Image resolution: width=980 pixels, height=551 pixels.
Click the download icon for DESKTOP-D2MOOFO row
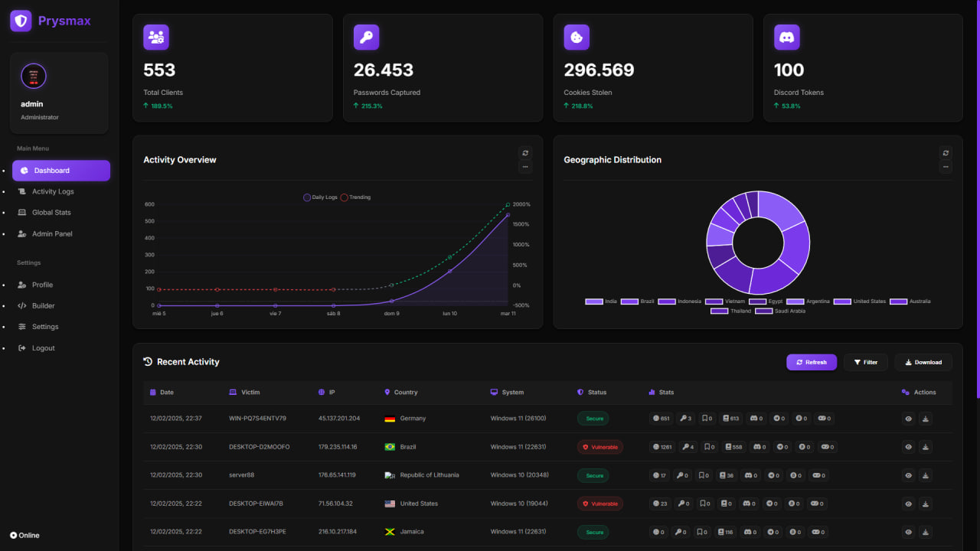tap(925, 447)
